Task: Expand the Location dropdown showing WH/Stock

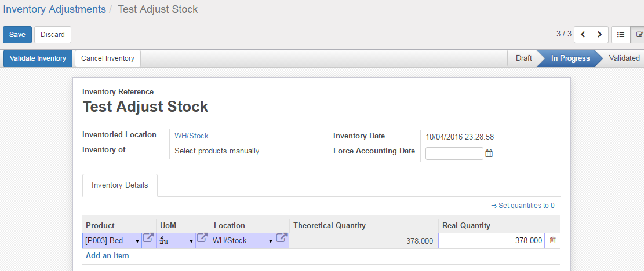Action: point(272,241)
